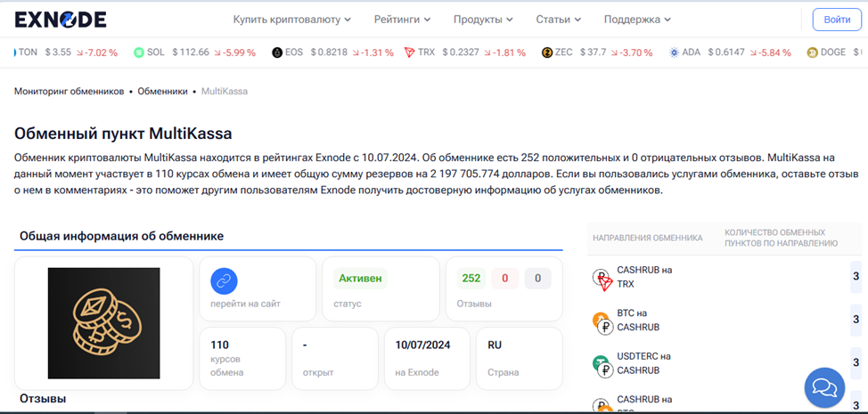The image size is (868, 414).
Task: Select SOL price $112.66 in ticker
Action: tap(191, 53)
